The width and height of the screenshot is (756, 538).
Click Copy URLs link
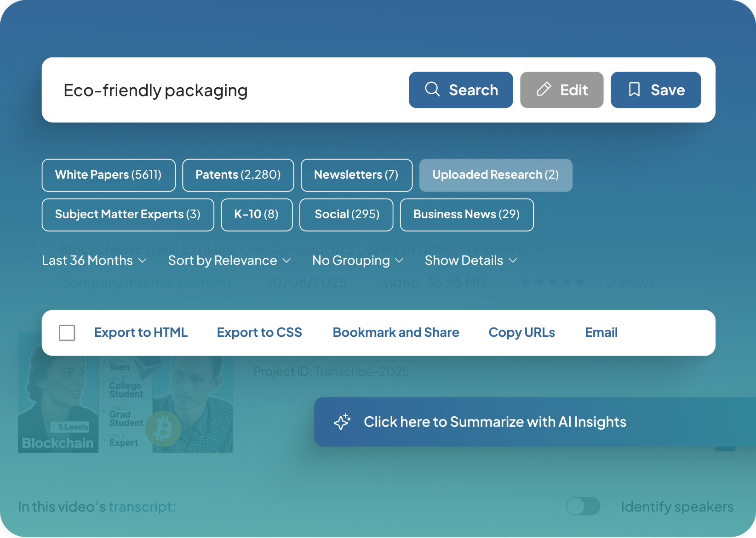(521, 332)
